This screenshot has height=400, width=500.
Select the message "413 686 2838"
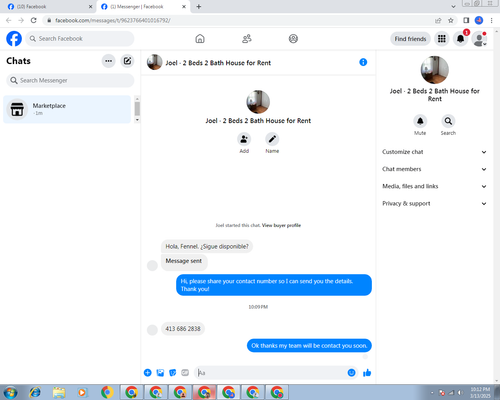tap(183, 329)
